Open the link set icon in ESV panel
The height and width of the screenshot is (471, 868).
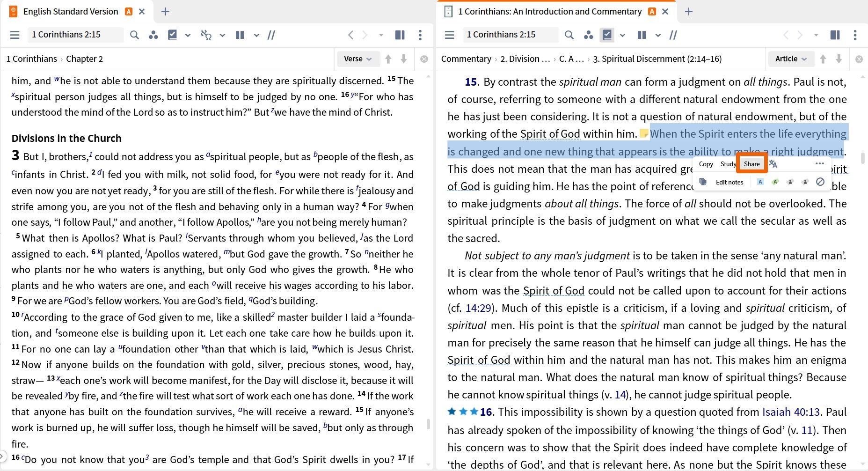(x=206, y=35)
